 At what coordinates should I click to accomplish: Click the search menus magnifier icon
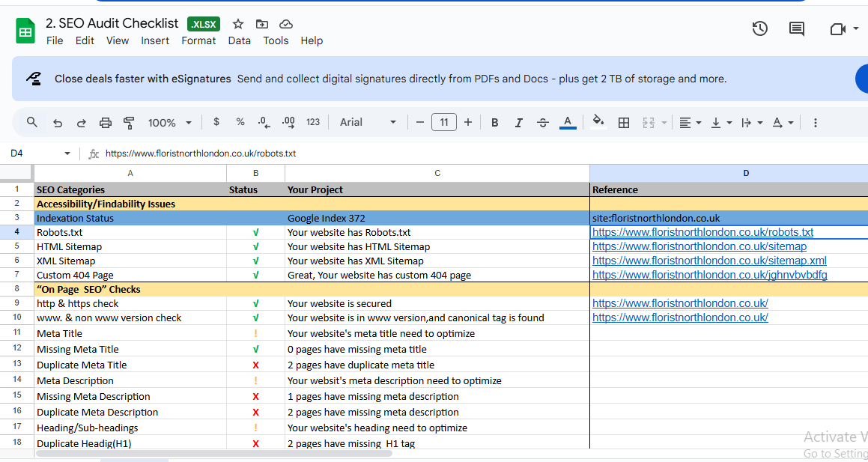(32, 122)
